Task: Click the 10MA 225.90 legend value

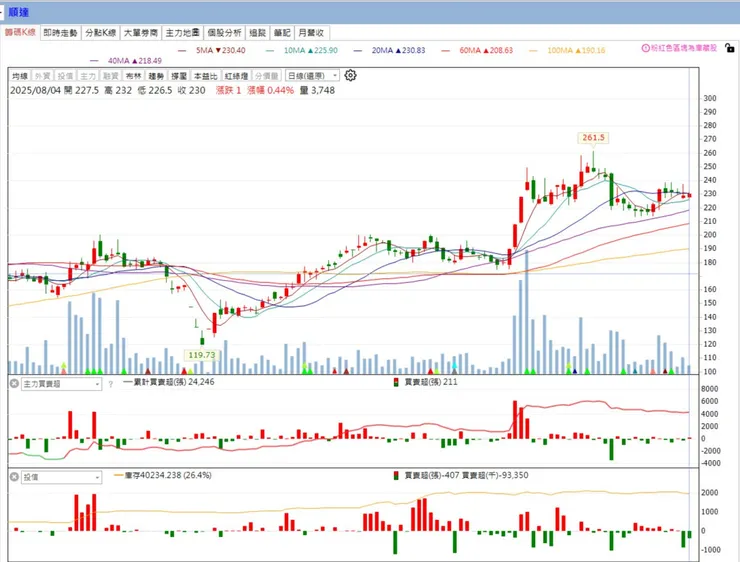Action: coord(311,50)
